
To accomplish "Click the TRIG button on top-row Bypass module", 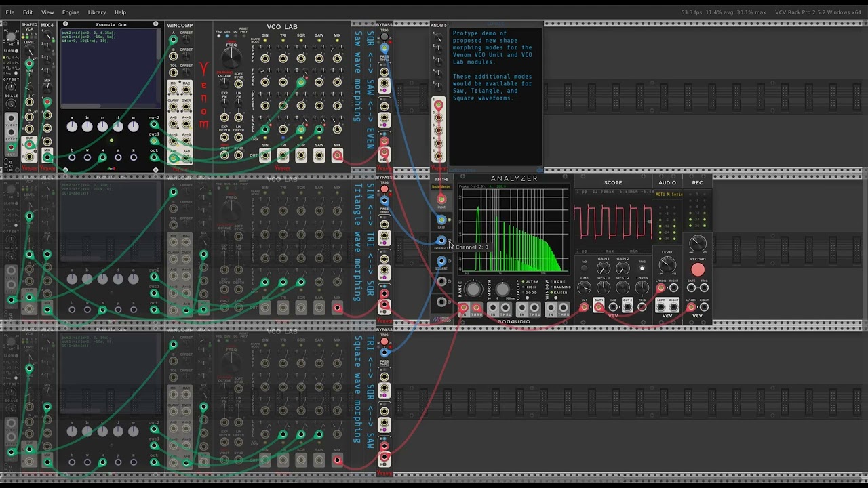I will pos(384,37).
